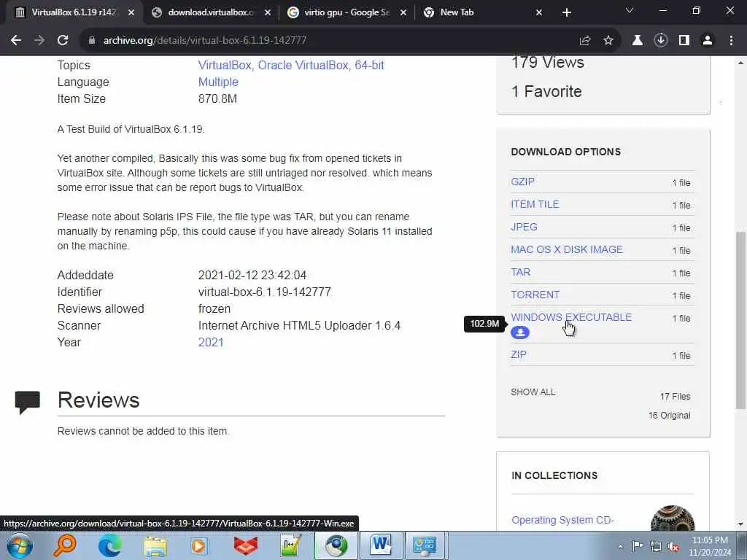747x560 pixels.
Task: Select the TORRENT download option
Action: (x=535, y=295)
